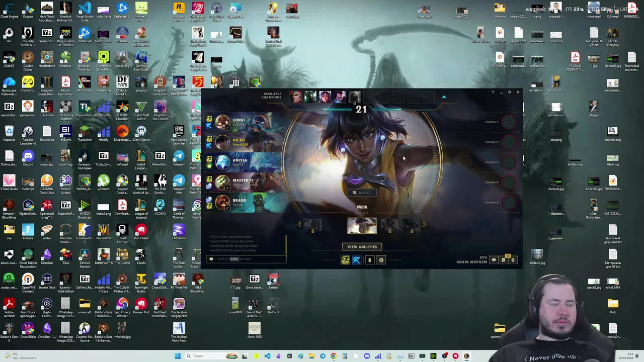The height and width of the screenshot is (362, 644).
Task: Open the Dwarf Fortress desktop shortcut
Action: pyautogui.click(x=122, y=232)
